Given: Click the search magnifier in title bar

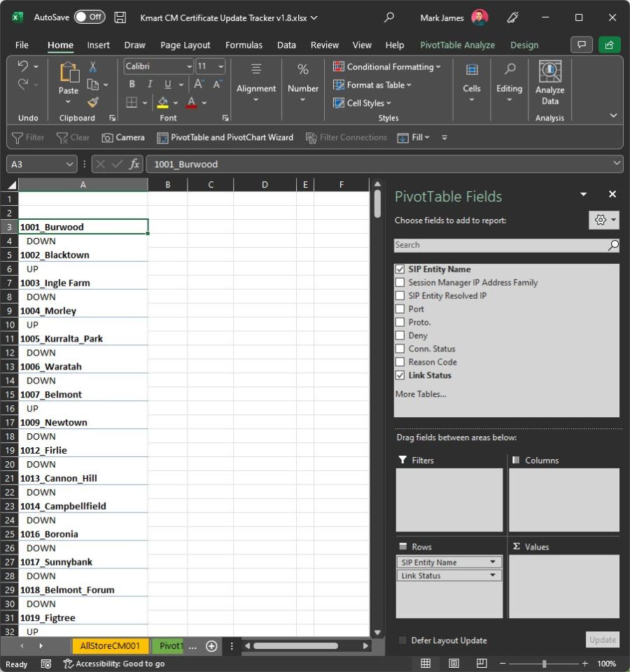Looking at the screenshot, I should pyautogui.click(x=389, y=17).
